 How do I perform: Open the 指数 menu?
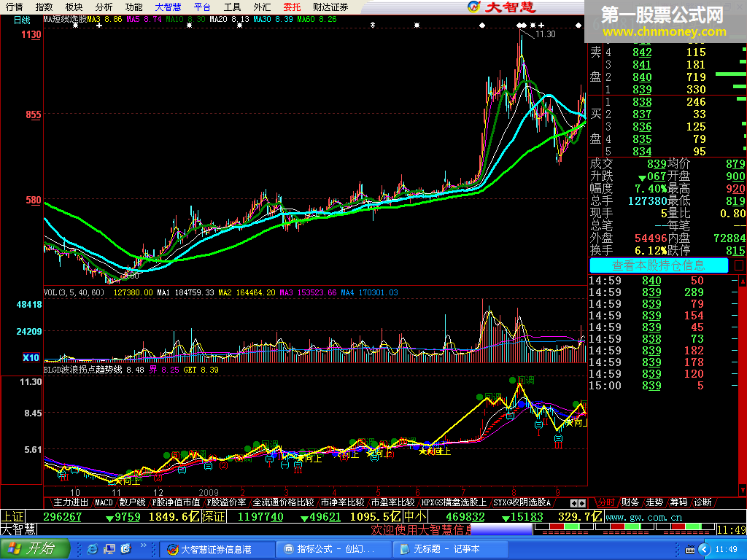44,7
